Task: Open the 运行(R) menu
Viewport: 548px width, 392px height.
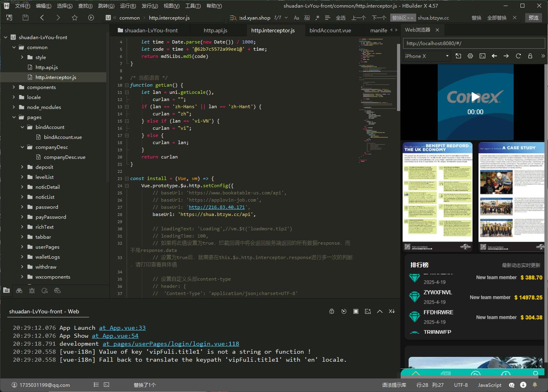Action: 128,6
